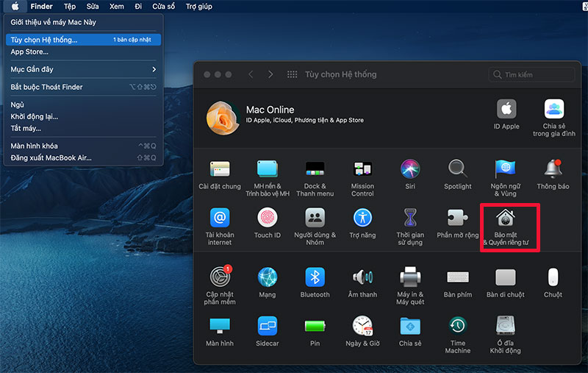Open Ngày & Giờ settings
The image size is (588, 373).
click(x=362, y=331)
